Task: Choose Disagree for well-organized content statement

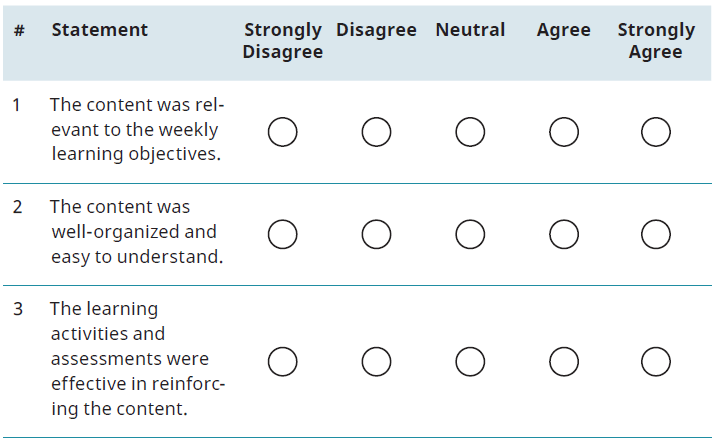Action: pos(376,234)
